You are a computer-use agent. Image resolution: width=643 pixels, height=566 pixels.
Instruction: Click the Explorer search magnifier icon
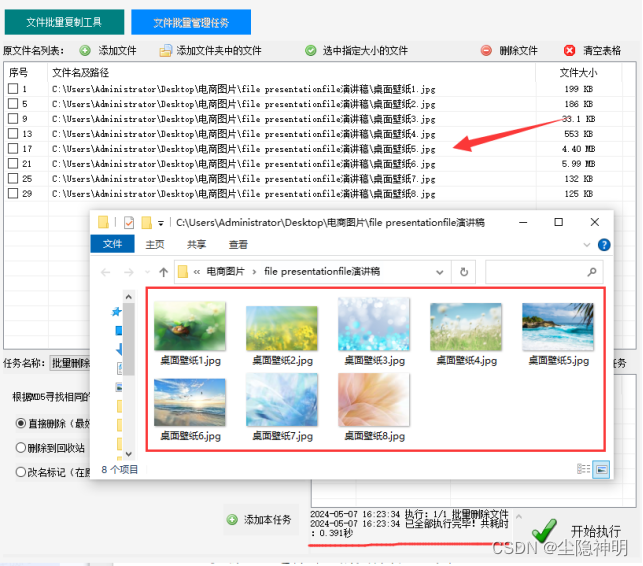click(591, 272)
